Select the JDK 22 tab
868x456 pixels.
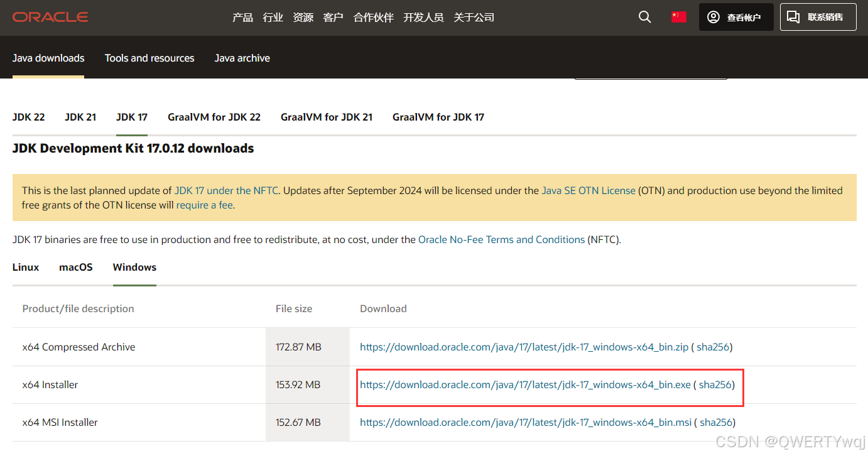tap(29, 117)
